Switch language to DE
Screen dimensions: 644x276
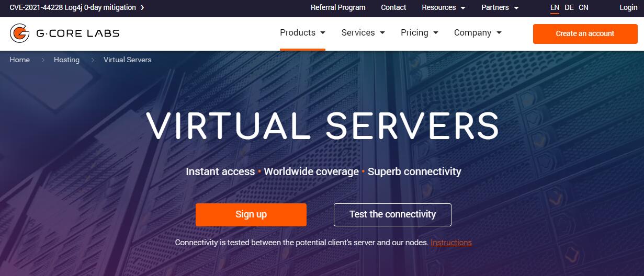(569, 7)
